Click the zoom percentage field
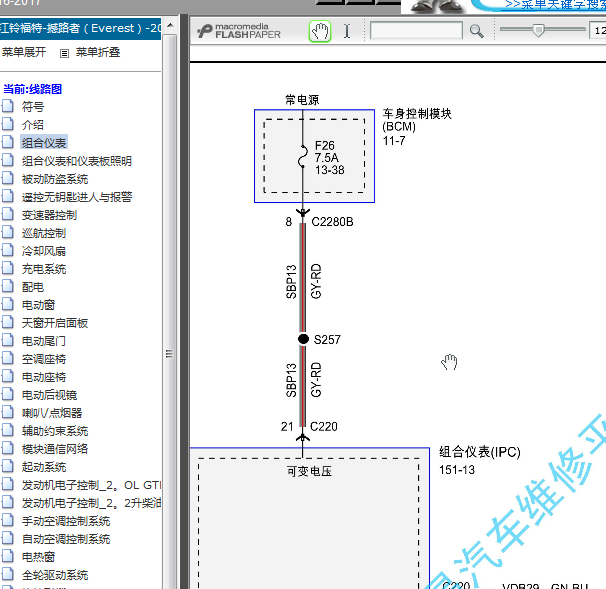 click(597, 30)
